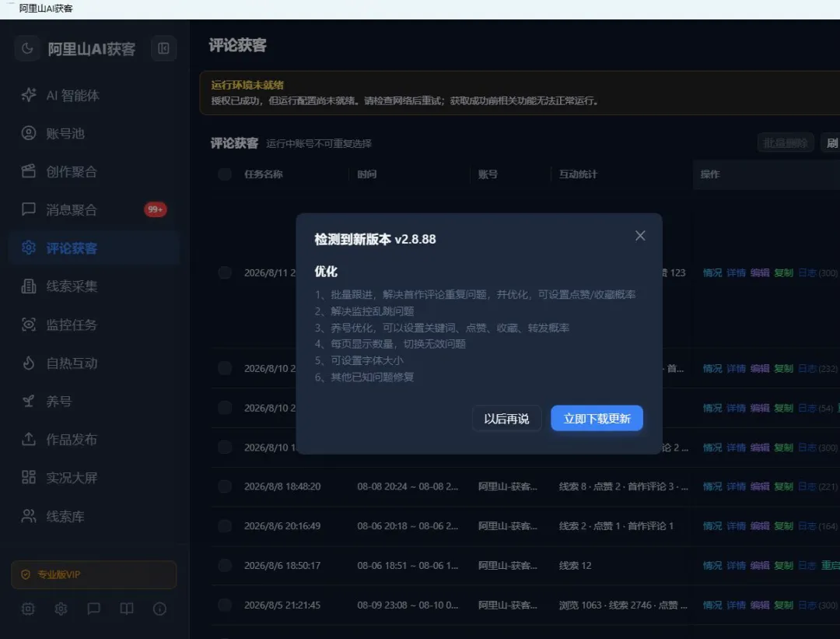The image size is (840, 639).
Task: Click the shield icon in 专业版VIP badge
Action: coord(25,574)
